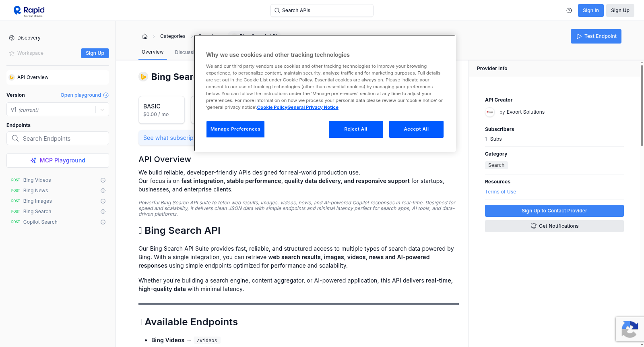
Task: Click the reCAPTCHA badge
Action: (630, 329)
